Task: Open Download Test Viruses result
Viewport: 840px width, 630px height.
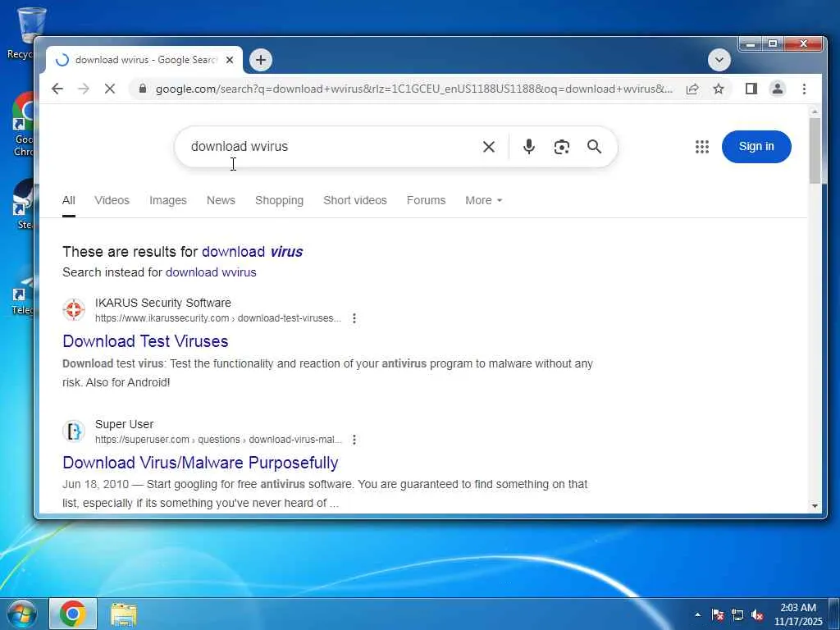Action: [x=145, y=341]
